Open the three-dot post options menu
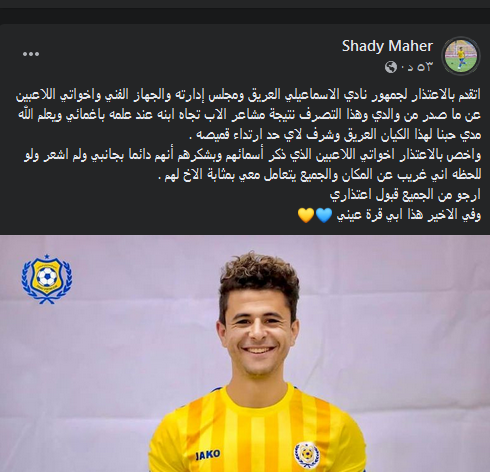 click(31, 54)
